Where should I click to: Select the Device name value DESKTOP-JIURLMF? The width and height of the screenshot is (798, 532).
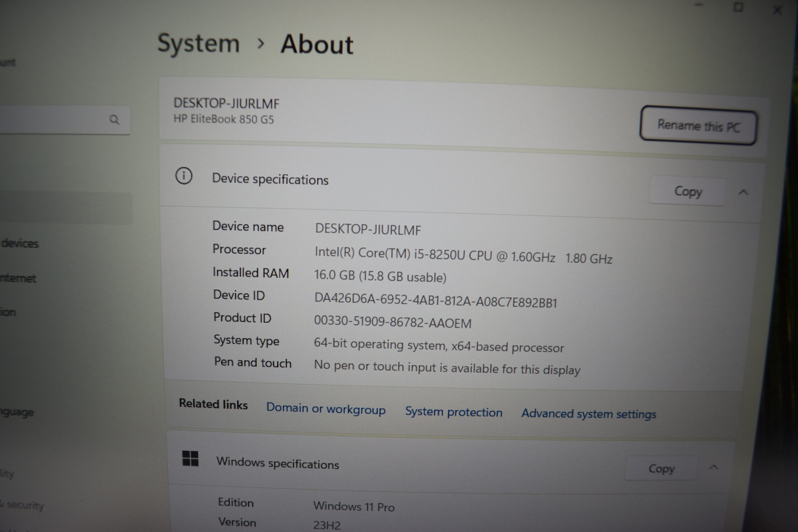pos(368,230)
